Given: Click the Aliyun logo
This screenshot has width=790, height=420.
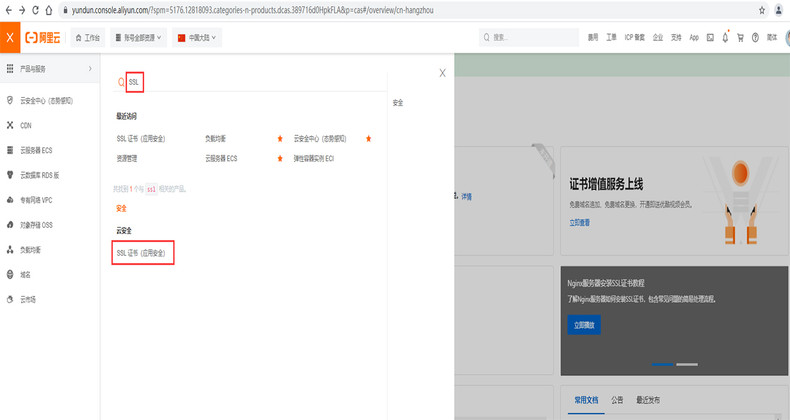Looking at the screenshot, I should [43, 37].
